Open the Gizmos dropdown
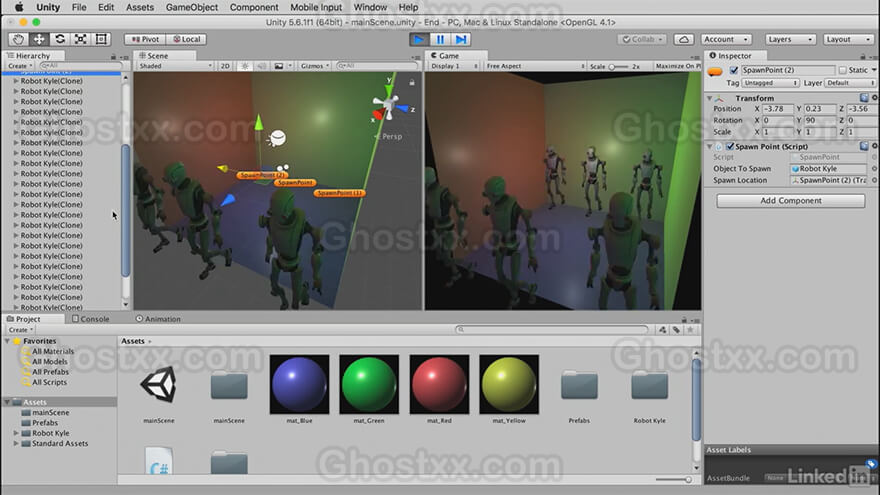 pos(315,66)
